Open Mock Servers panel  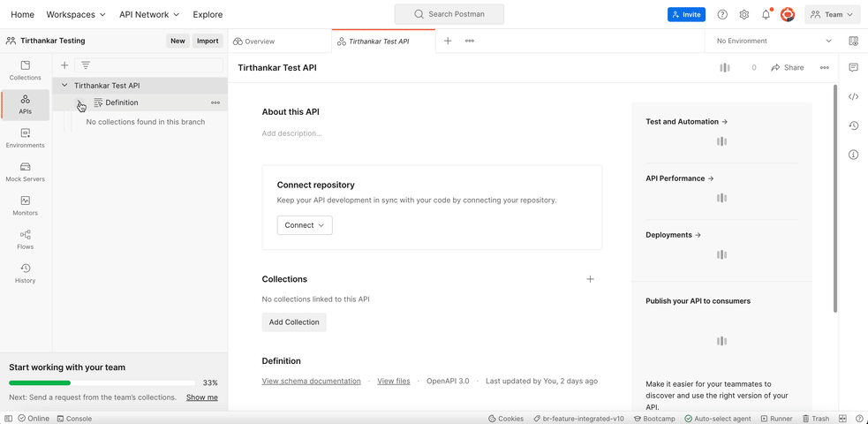[25, 171]
